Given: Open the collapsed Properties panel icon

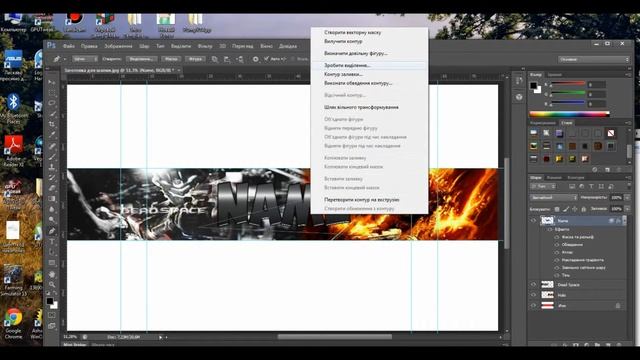Looking at the screenshot, I should tap(519, 97).
